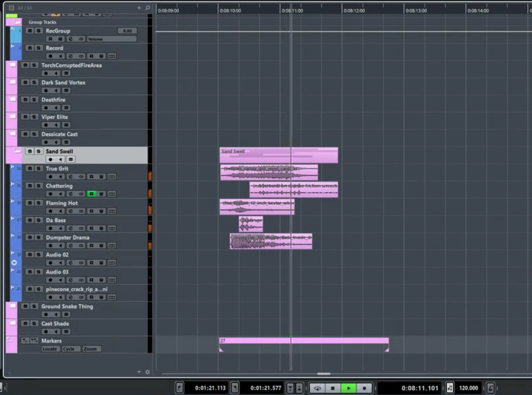Open the Cycle marker dropdown
The width and height of the screenshot is (532, 395).
71,349
